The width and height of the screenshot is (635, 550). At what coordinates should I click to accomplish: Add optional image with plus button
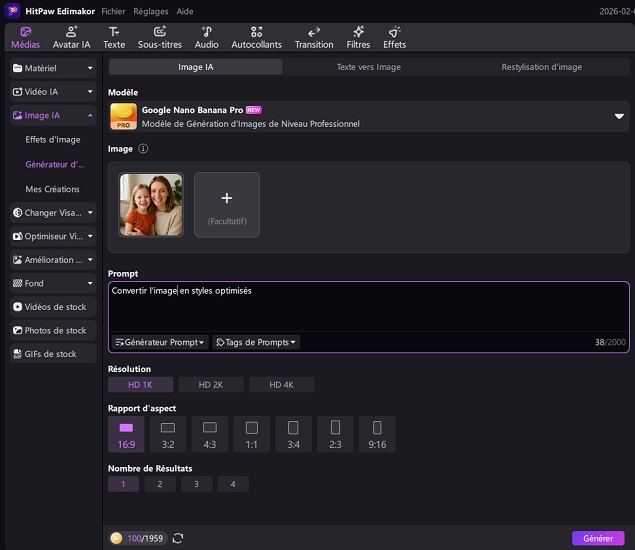pyautogui.click(x=226, y=204)
